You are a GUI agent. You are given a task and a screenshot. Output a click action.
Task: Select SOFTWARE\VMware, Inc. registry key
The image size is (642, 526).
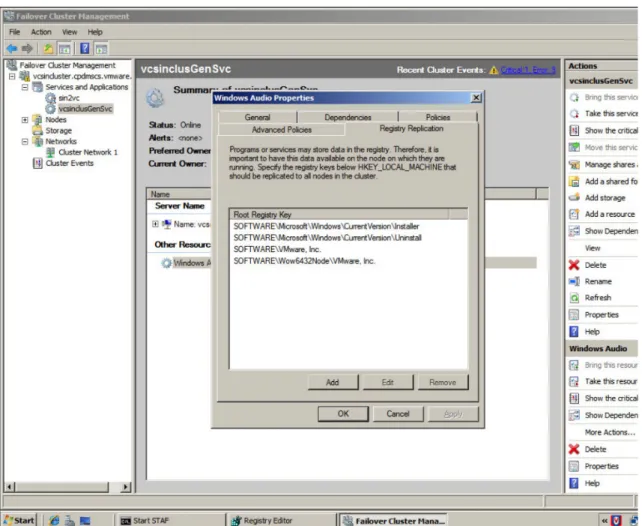(277, 249)
